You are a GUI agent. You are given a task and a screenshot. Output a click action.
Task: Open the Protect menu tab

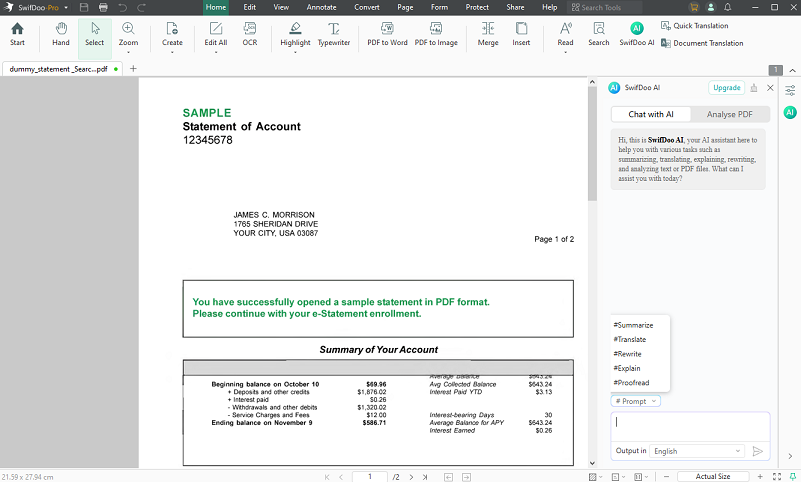[x=477, y=7]
